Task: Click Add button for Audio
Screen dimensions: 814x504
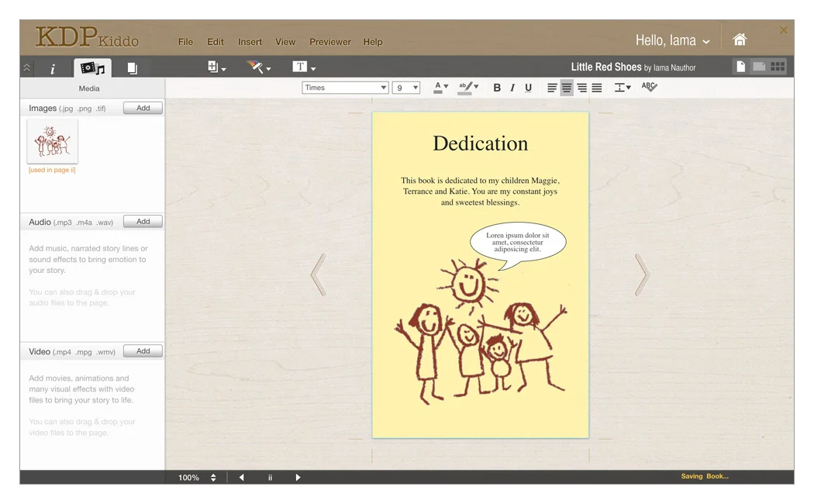Action: (143, 222)
